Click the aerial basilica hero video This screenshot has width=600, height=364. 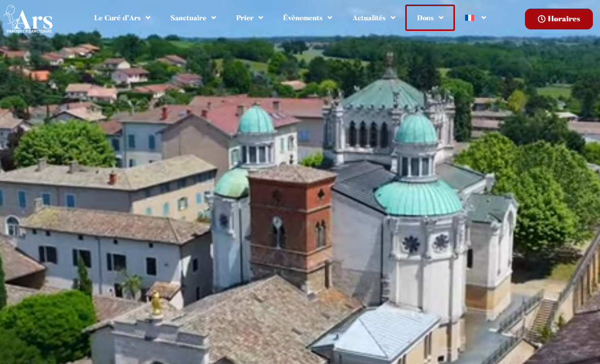[299, 203]
